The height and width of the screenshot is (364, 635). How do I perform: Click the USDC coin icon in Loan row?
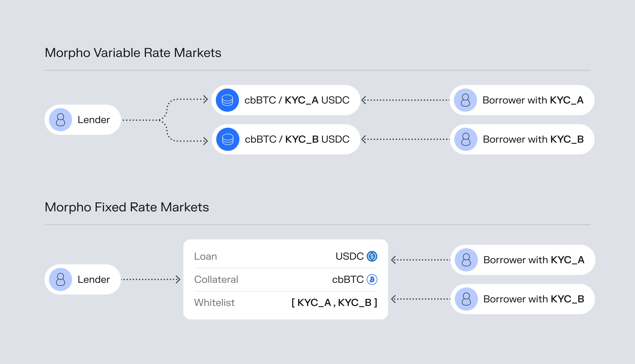372,256
